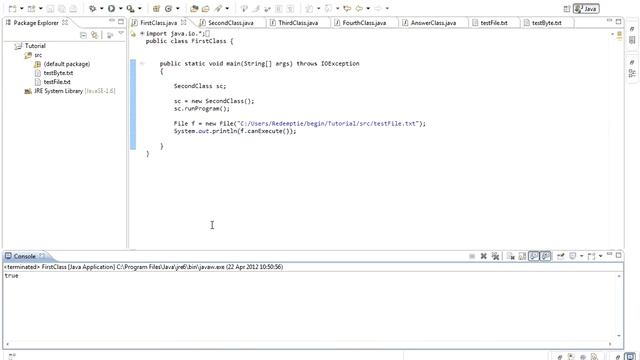Click the New Java Class icon
This screenshot has height=360, width=640.
[168, 8]
